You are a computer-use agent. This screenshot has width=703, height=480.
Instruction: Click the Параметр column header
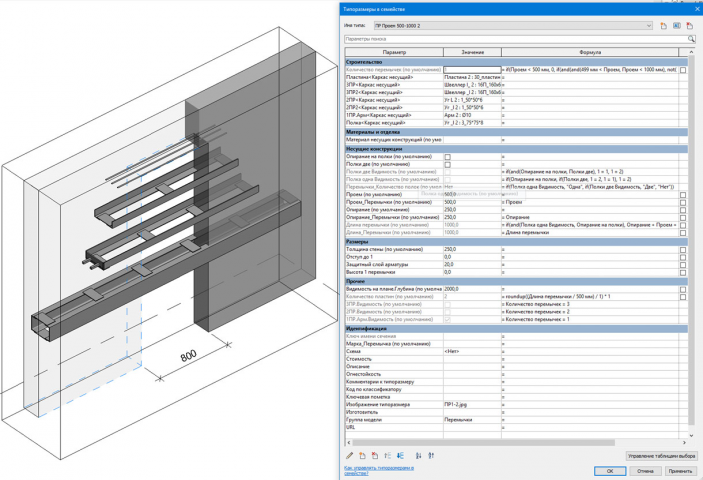(394, 52)
